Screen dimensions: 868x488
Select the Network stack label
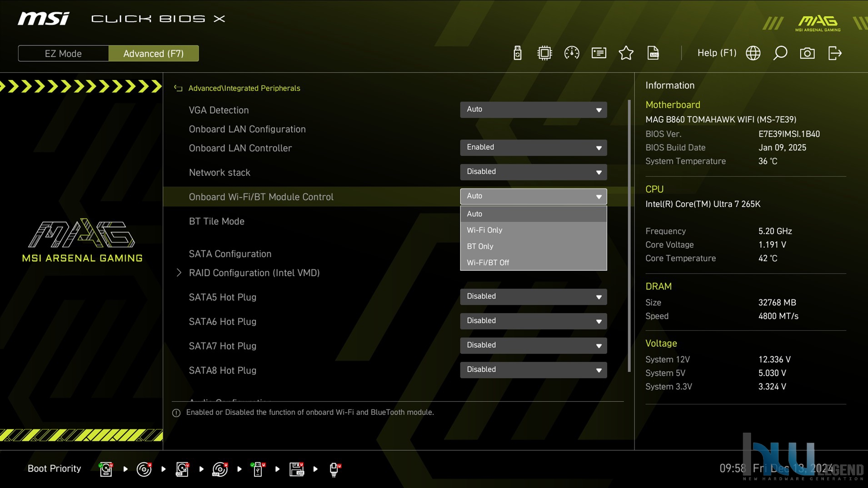(219, 173)
